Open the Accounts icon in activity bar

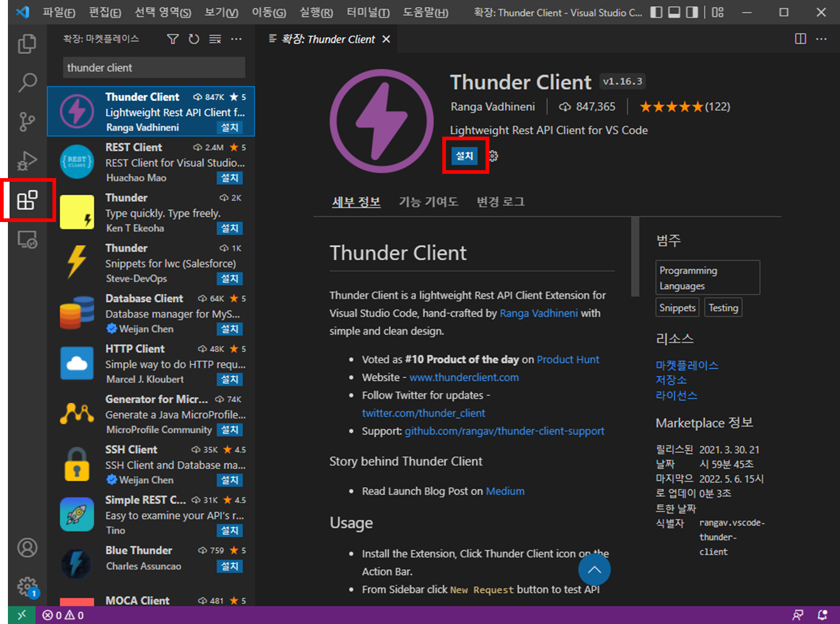(x=27, y=548)
